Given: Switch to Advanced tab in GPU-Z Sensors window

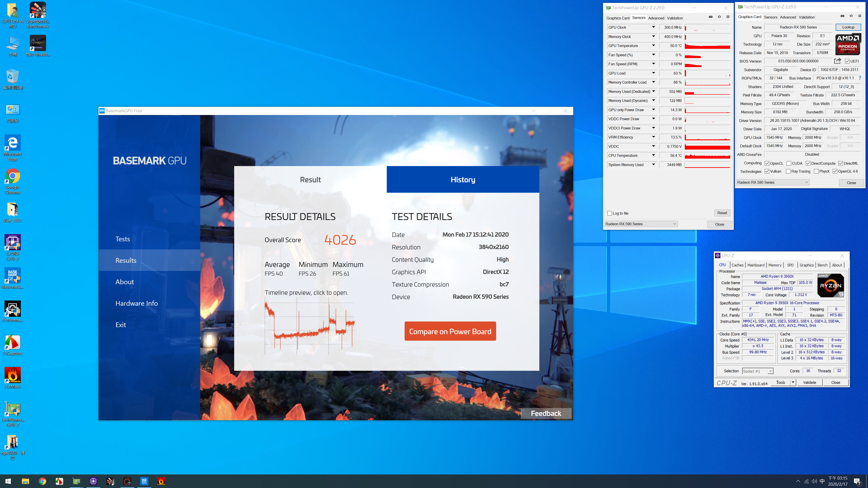Looking at the screenshot, I should (x=656, y=18).
